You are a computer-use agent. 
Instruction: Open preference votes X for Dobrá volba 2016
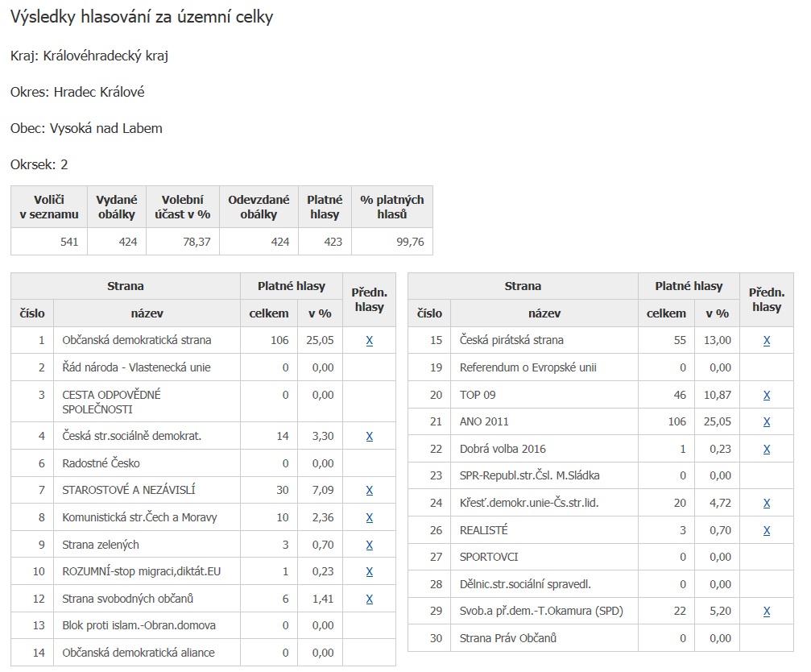coord(767,449)
